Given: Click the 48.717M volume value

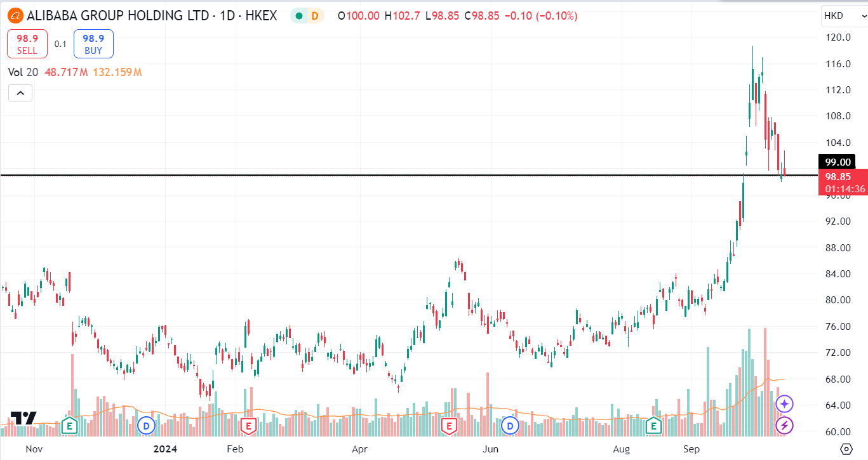Looking at the screenshot, I should pos(66,72).
